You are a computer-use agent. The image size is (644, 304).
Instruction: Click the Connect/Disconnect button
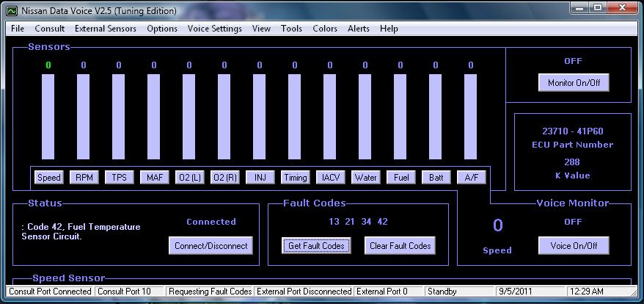coord(211,245)
